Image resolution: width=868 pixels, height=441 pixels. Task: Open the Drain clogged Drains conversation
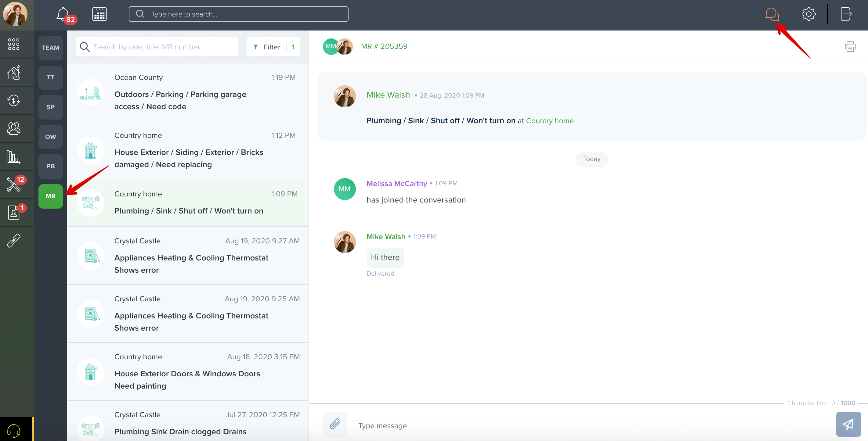[188, 421]
